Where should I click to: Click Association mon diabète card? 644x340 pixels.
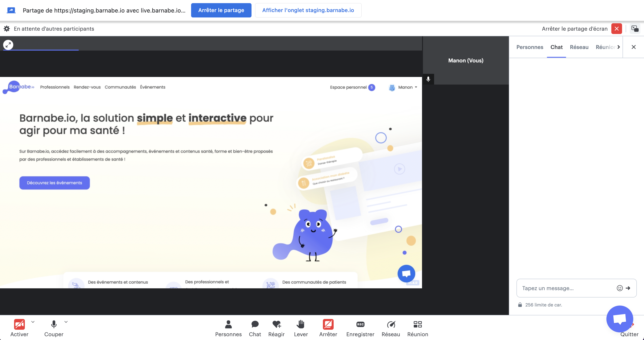click(x=327, y=179)
